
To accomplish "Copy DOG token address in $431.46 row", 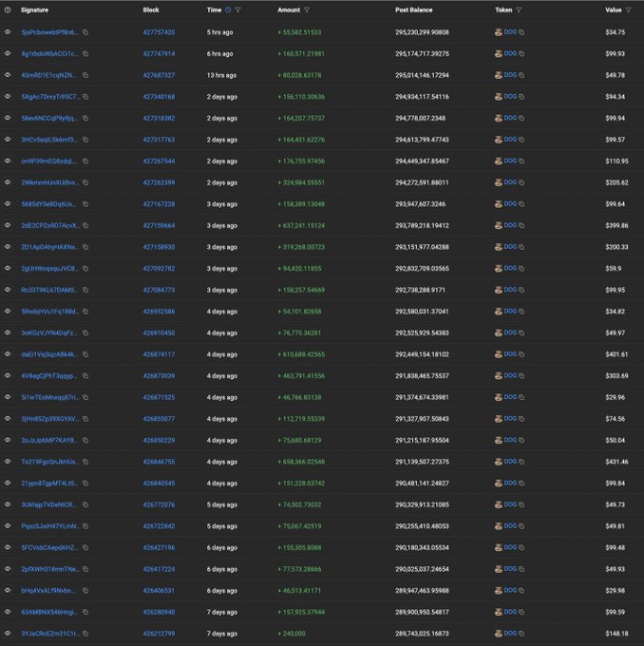I will point(521,462).
